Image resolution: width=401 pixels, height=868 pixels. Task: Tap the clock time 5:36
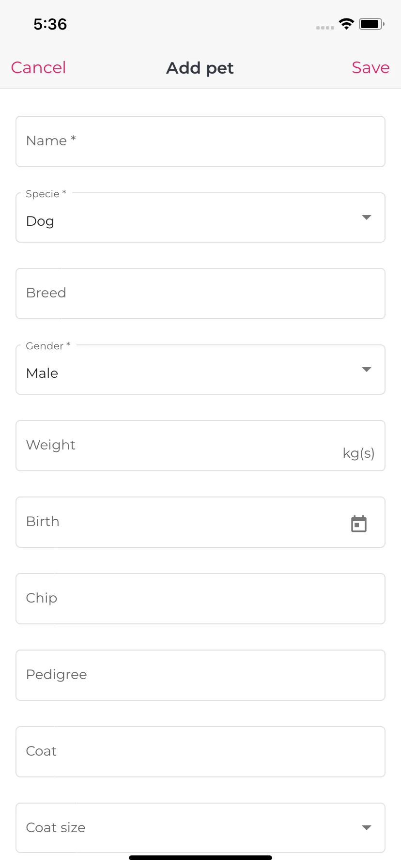click(50, 24)
